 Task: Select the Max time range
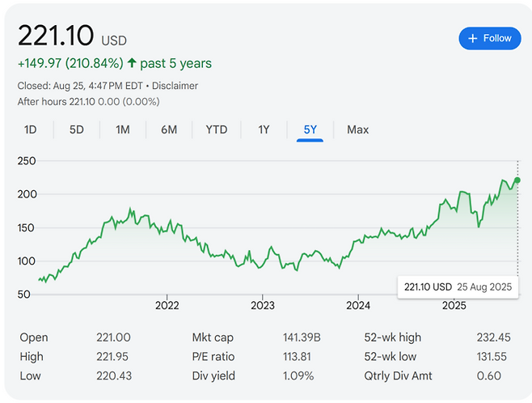point(358,129)
